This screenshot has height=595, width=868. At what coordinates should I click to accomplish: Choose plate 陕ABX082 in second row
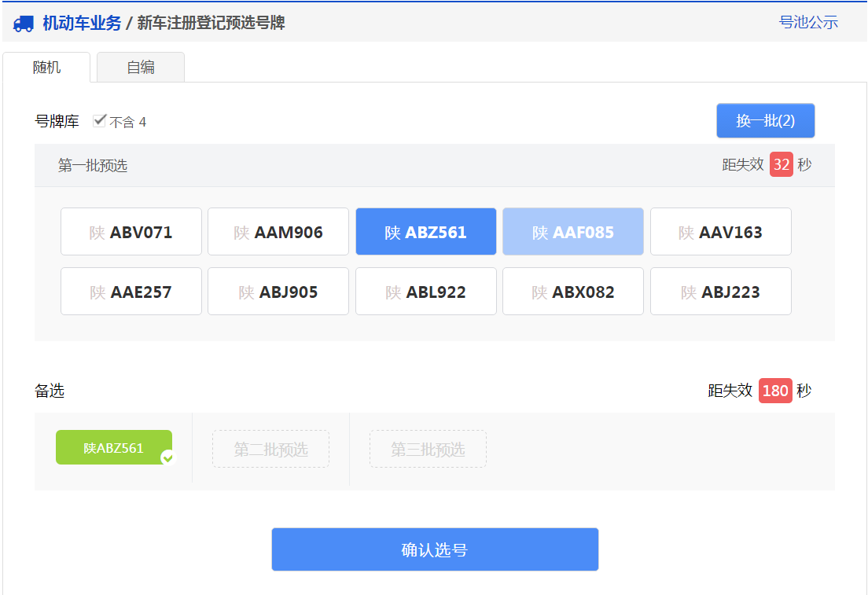[x=572, y=291]
